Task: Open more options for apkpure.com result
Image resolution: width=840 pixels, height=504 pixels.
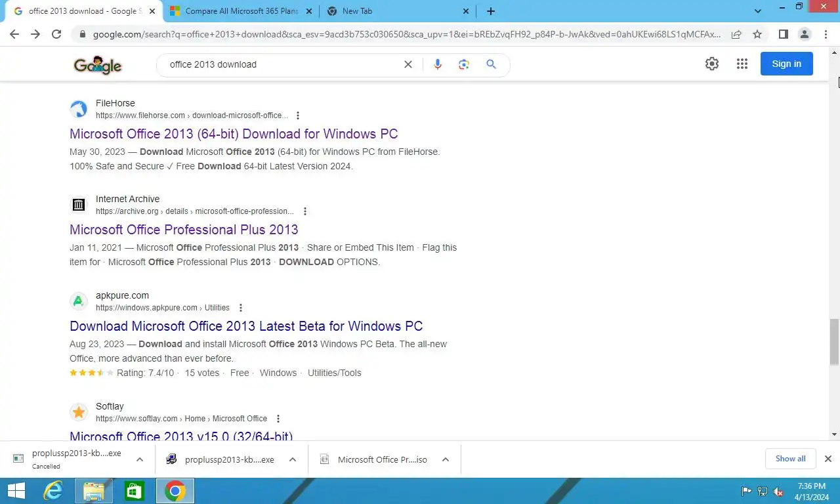Action: tap(240, 308)
